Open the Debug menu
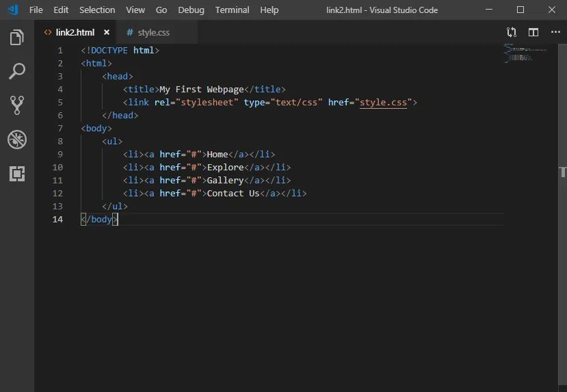The height and width of the screenshot is (392, 567). click(191, 10)
